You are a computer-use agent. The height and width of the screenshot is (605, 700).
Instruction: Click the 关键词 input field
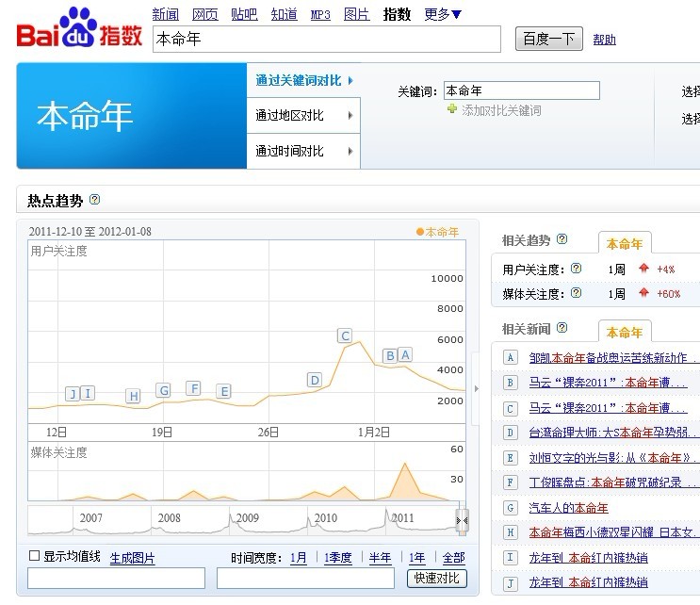pyautogui.click(x=521, y=91)
